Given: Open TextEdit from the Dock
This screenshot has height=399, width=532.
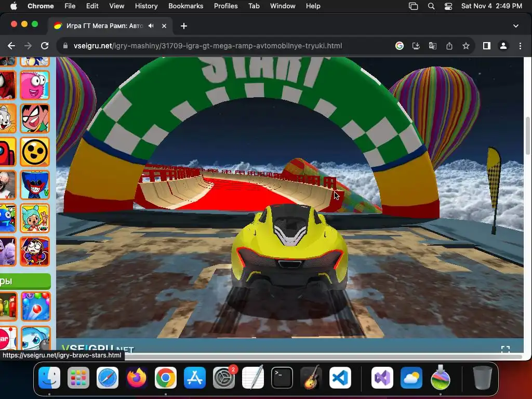Looking at the screenshot, I should pyautogui.click(x=253, y=378).
